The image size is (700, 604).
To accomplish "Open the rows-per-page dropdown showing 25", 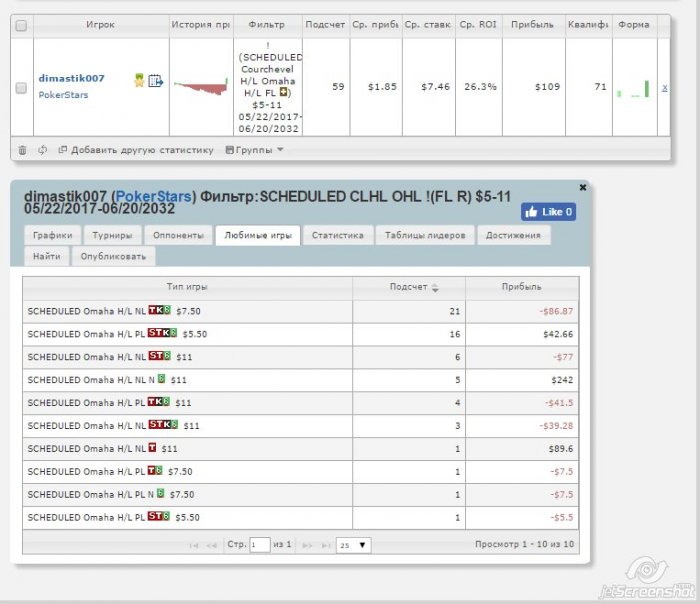I will [x=353, y=545].
